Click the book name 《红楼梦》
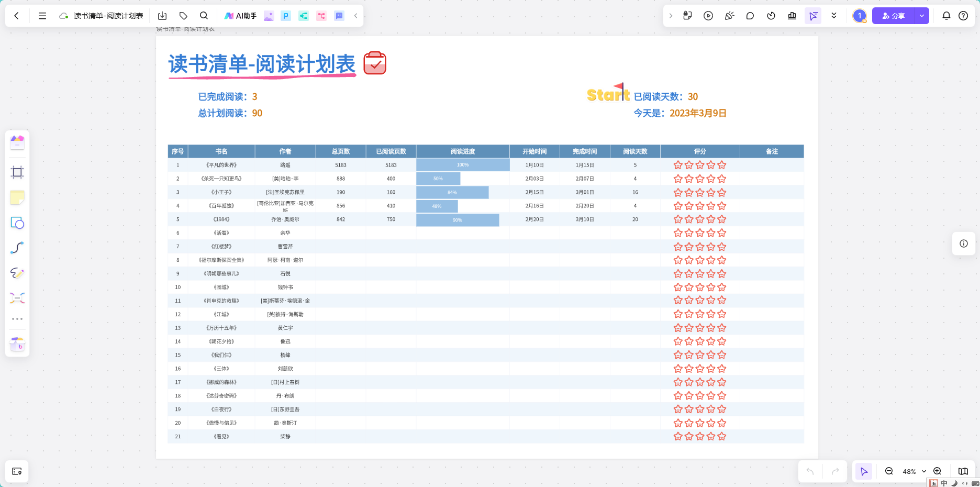980x487 pixels. click(x=221, y=247)
